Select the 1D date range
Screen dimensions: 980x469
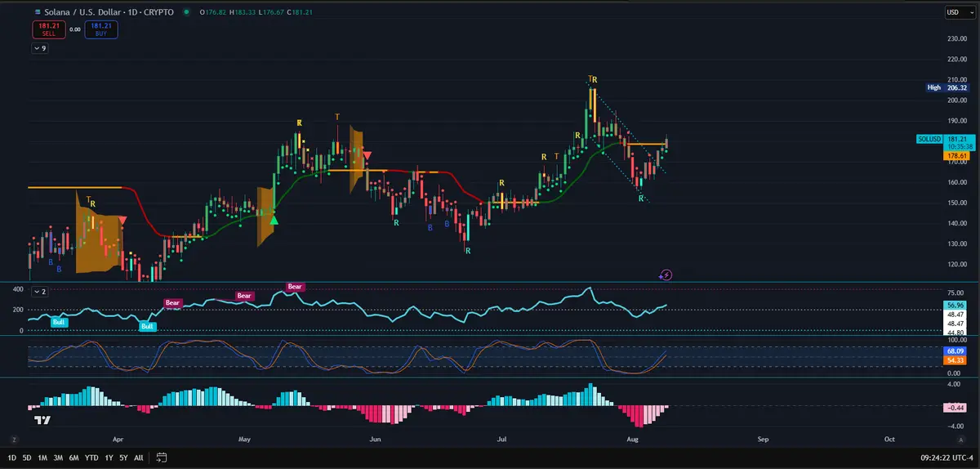click(x=12, y=458)
